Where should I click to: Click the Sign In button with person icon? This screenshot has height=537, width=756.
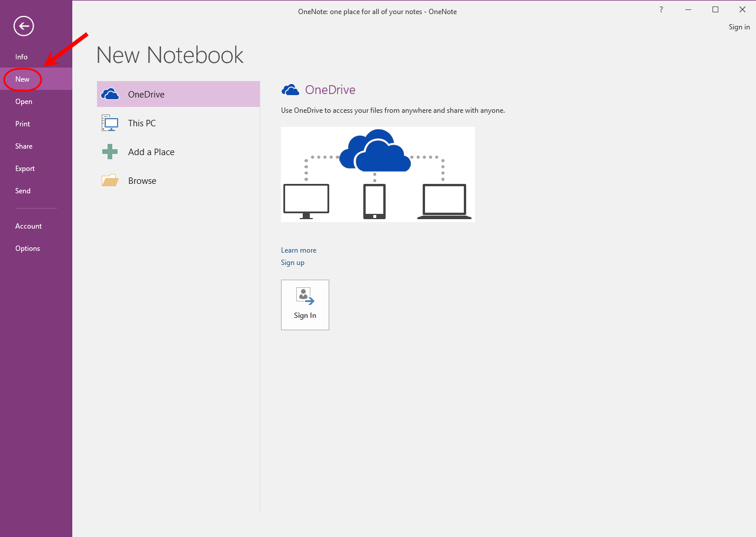coord(305,305)
